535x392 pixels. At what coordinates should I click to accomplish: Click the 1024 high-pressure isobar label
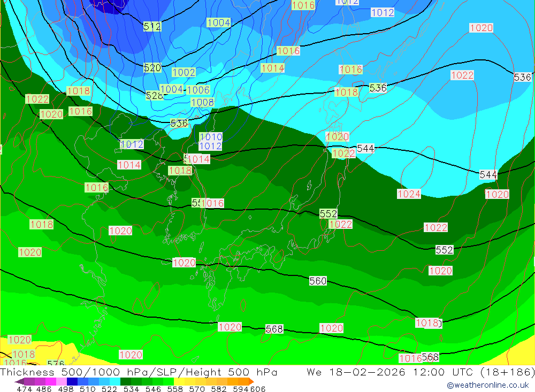click(x=409, y=194)
